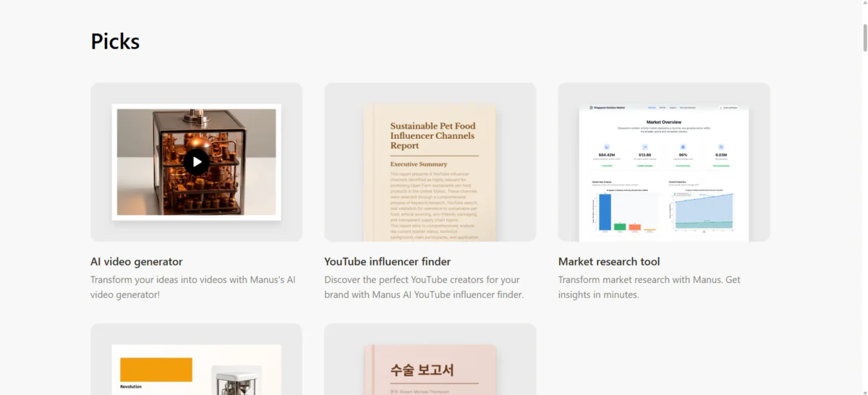Viewport: 868px width, 395px height.
Task: Click the scrollbar up arrow
Action: [x=864, y=5]
